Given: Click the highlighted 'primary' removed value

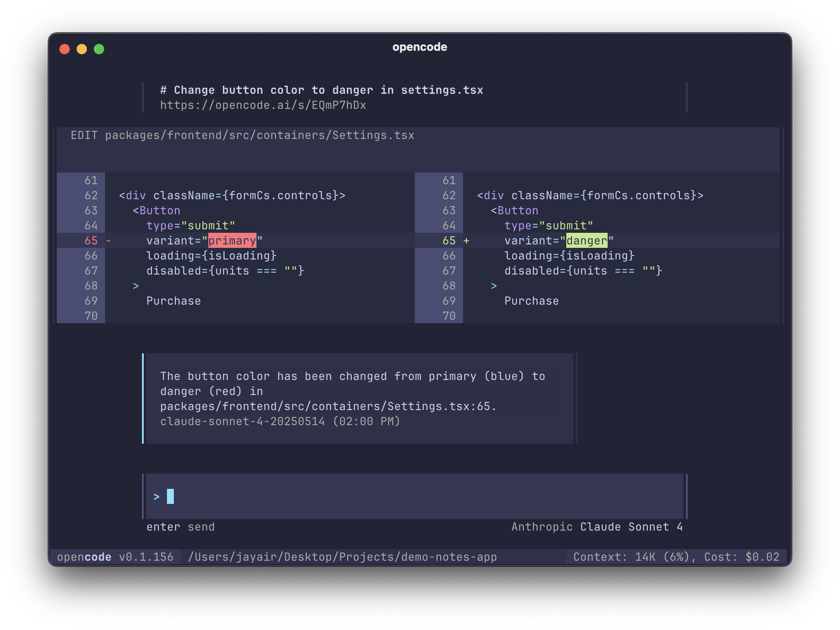Looking at the screenshot, I should (x=232, y=241).
